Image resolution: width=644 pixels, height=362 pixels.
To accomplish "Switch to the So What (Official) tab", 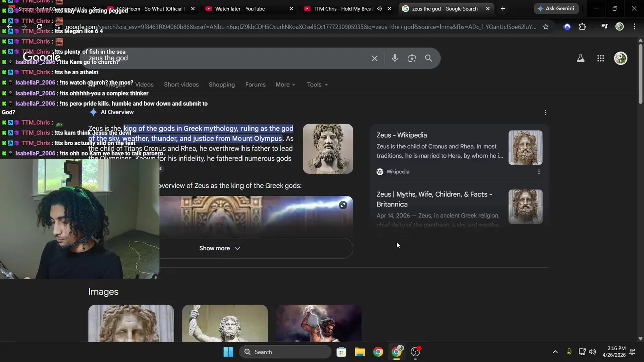I will (151, 9).
